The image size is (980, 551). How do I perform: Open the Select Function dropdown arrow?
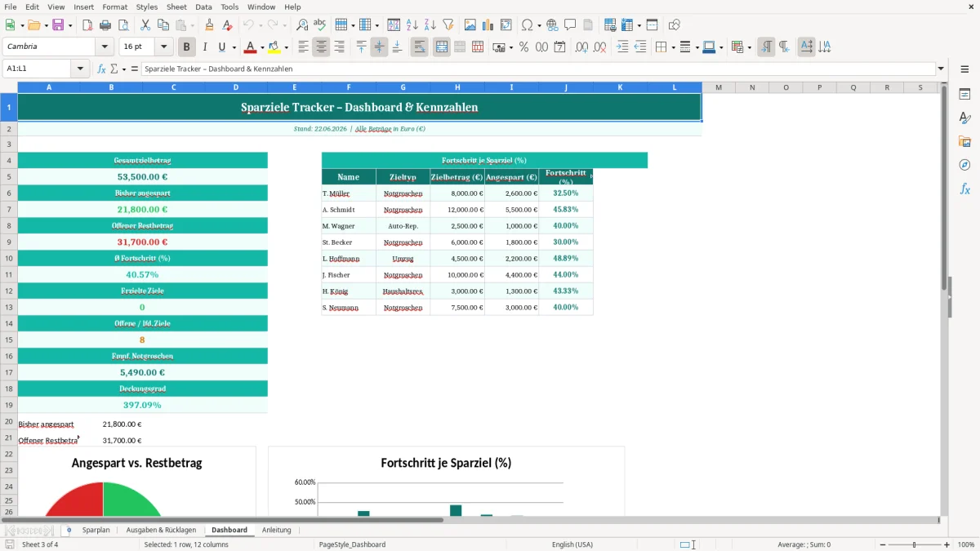coord(122,69)
